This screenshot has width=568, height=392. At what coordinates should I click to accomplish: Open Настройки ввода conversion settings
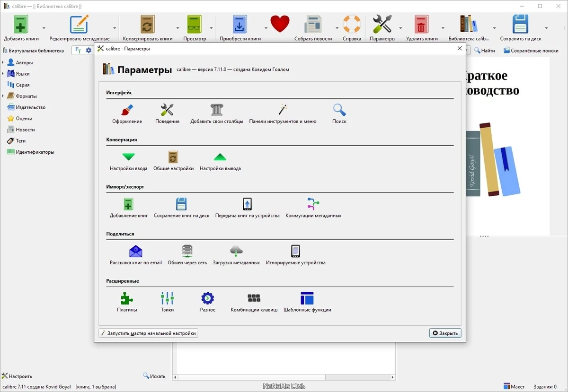(128, 161)
